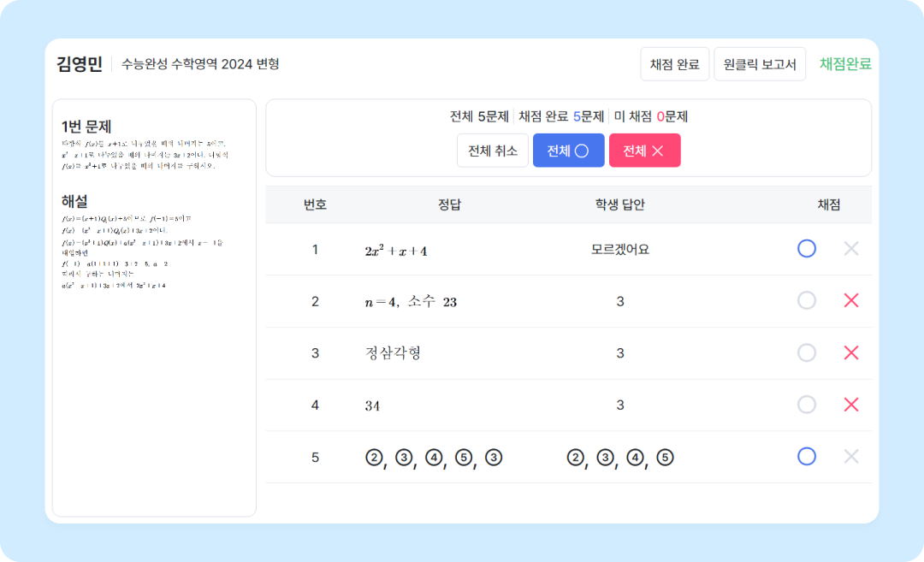Click the 해설 section in left panel
Viewport: 924px width, 562px height.
click(x=74, y=201)
